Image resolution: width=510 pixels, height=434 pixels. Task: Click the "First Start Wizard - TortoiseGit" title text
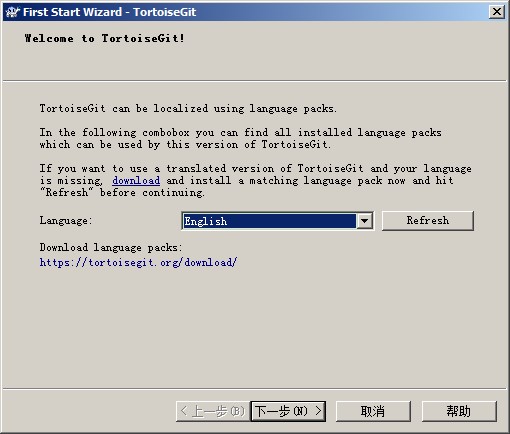coord(109,12)
